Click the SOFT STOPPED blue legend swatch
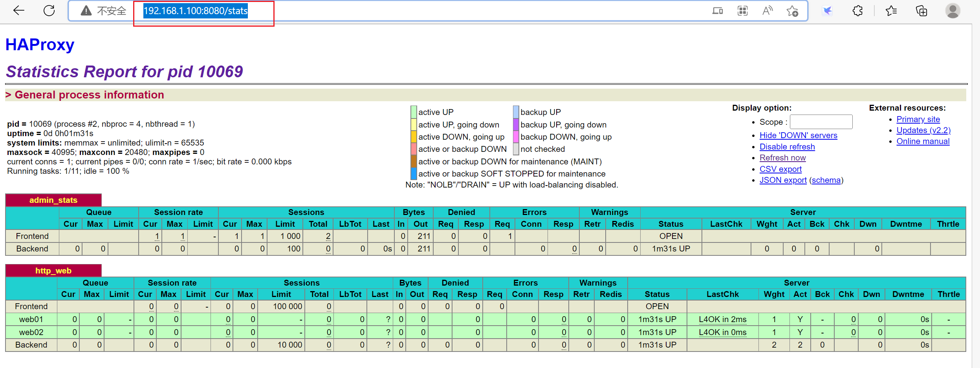 [414, 173]
